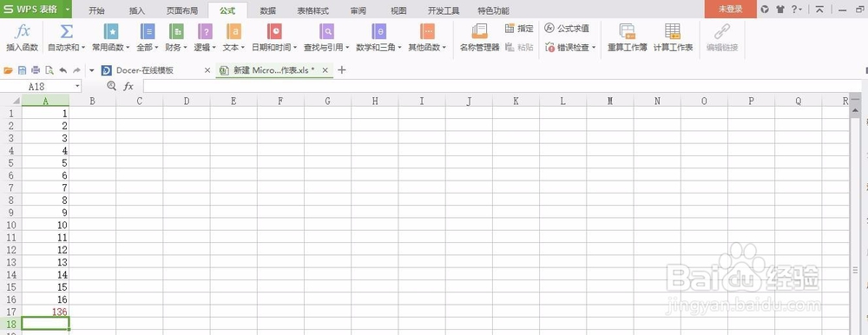868x335 pixels.
Task: Click the 数学和三角 math functions icon
Action: 378,31
